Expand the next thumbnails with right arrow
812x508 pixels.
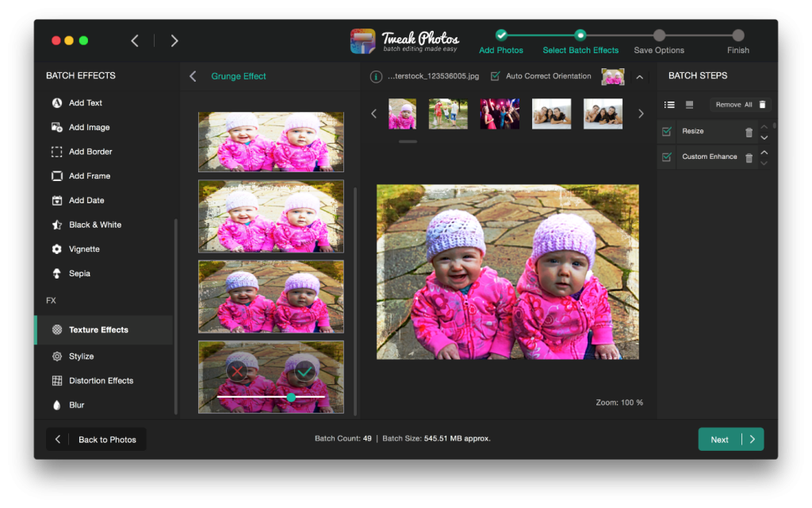pos(641,113)
